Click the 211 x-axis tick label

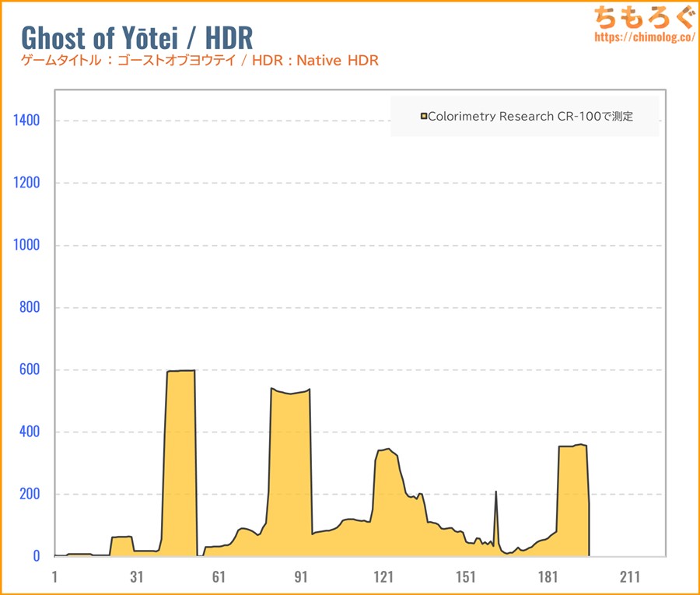630,576
